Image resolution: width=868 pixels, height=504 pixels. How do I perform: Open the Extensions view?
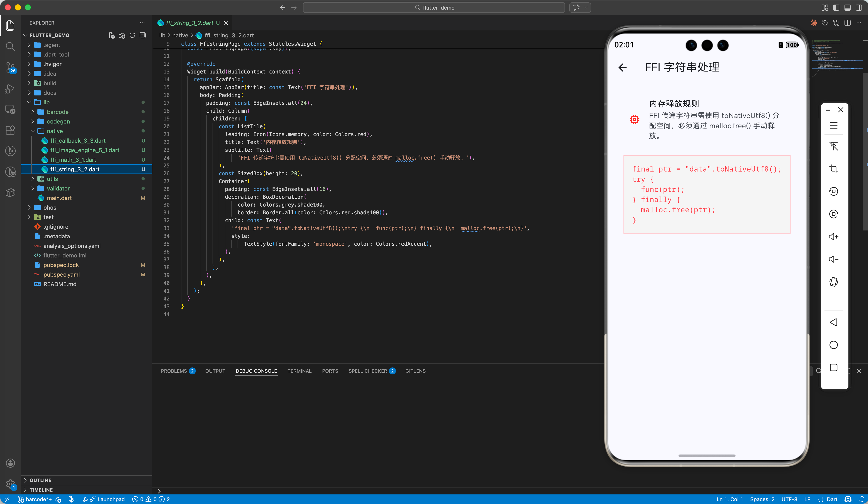point(10,130)
